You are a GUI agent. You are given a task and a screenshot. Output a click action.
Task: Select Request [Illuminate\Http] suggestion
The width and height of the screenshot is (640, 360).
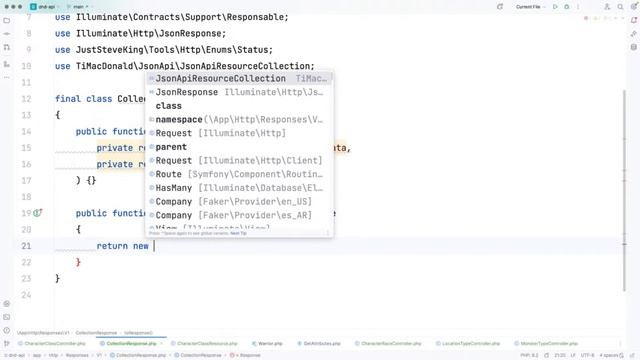[239, 133]
